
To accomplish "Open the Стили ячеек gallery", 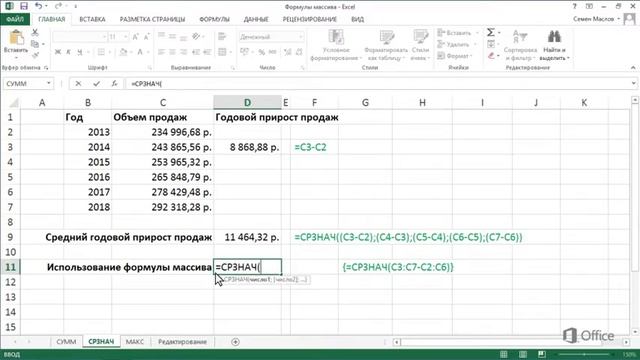I will pos(420,45).
